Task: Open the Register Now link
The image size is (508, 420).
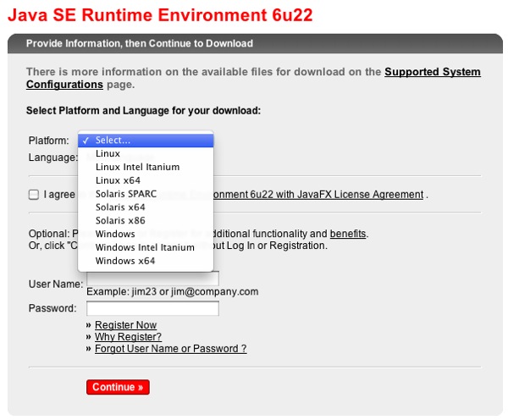Action: 125,324
